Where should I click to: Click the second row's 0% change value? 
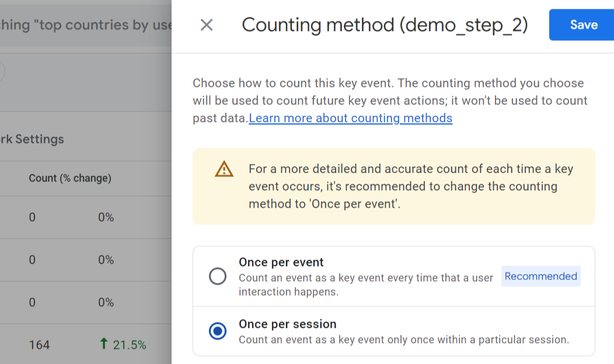point(106,260)
